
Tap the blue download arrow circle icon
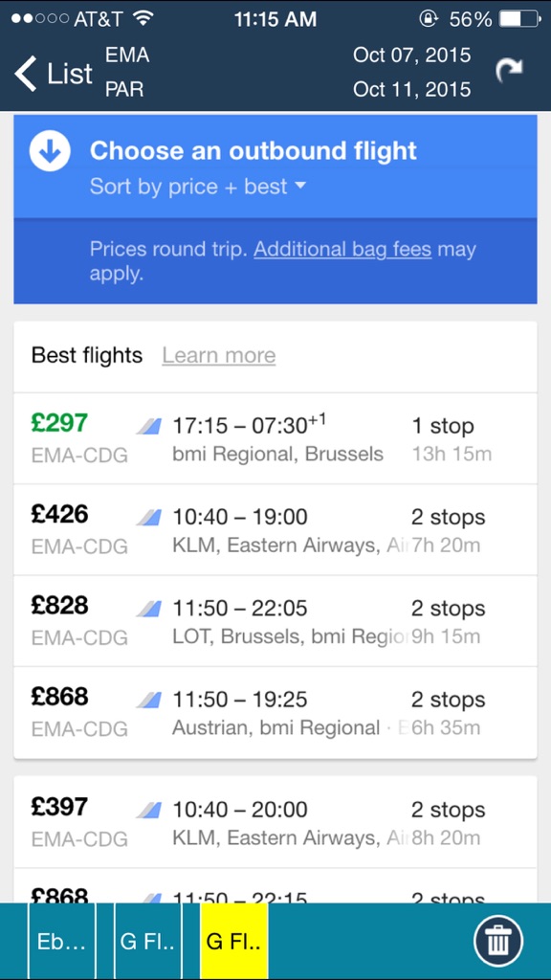(50, 151)
